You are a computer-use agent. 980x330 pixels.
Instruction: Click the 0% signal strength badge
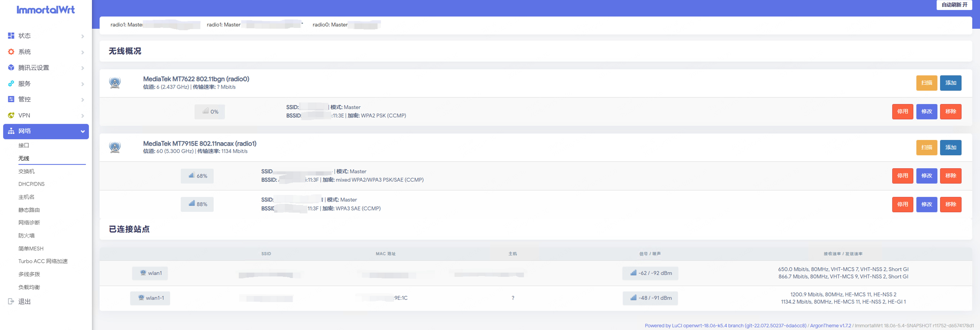click(210, 112)
